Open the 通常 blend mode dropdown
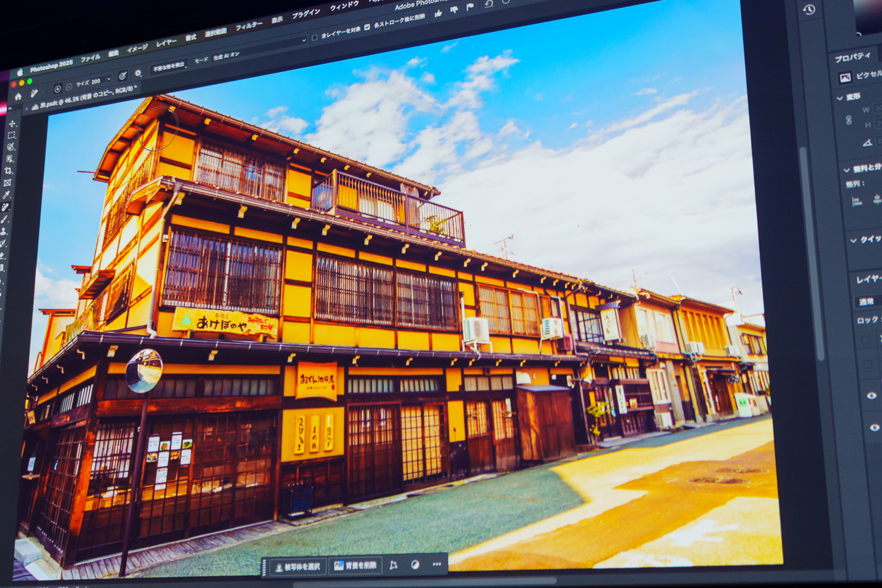Viewport: 882px width, 588px height. point(867,301)
